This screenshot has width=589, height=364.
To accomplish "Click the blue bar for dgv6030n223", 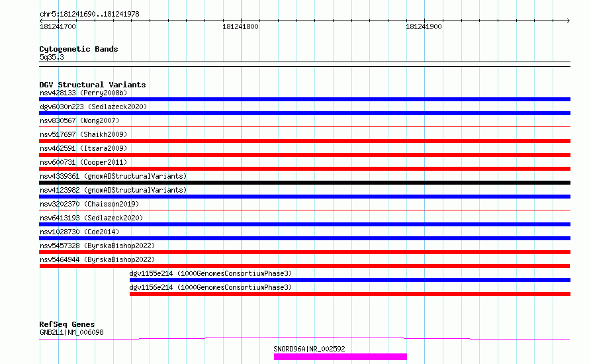I will point(304,113).
